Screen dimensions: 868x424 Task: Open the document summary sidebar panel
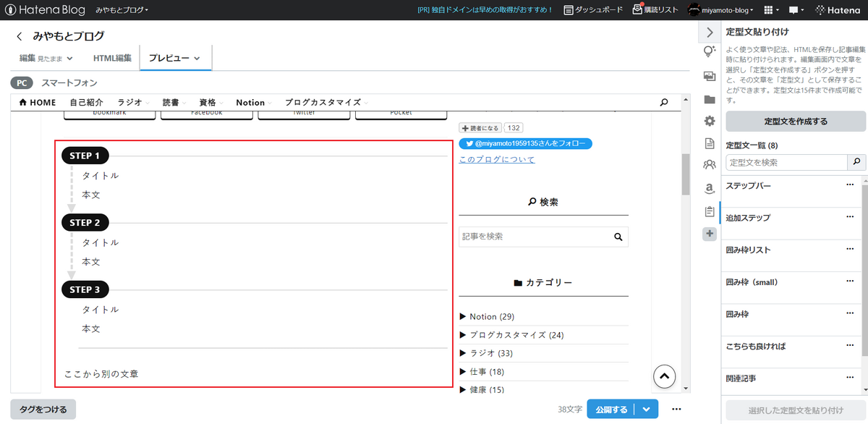click(710, 143)
